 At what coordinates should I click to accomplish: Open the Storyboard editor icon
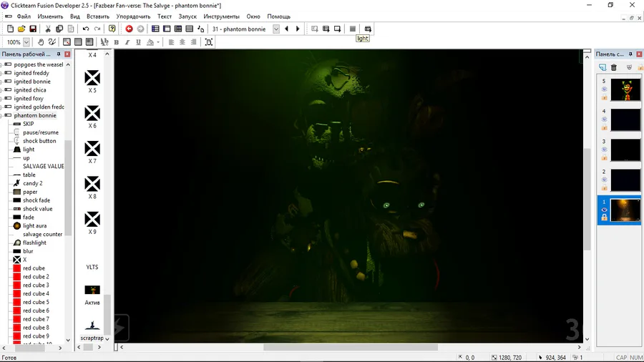[x=155, y=29]
